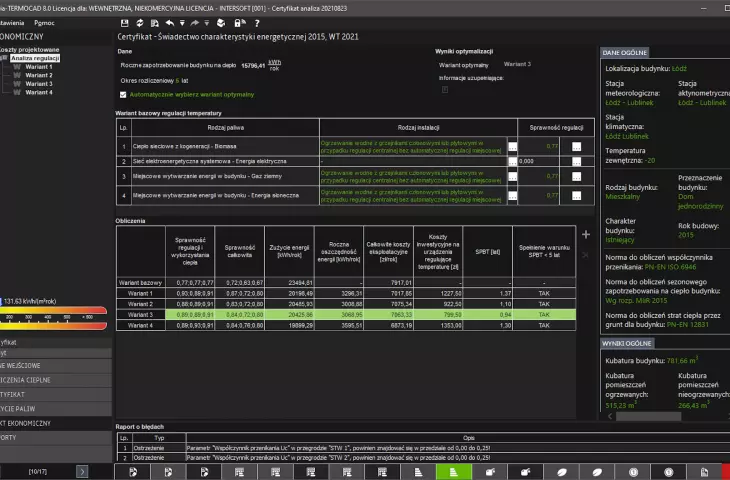
Task: Click the Save floppy disk icon
Action: 124,23
